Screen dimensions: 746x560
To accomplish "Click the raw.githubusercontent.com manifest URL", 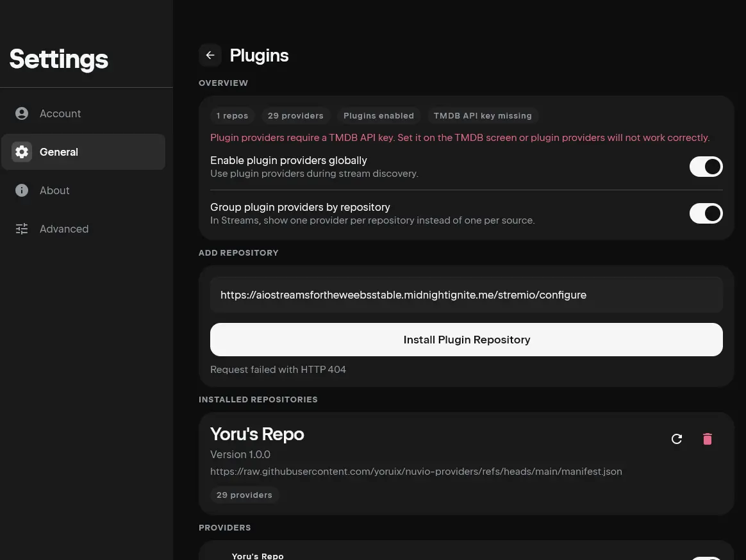I will (x=416, y=472).
